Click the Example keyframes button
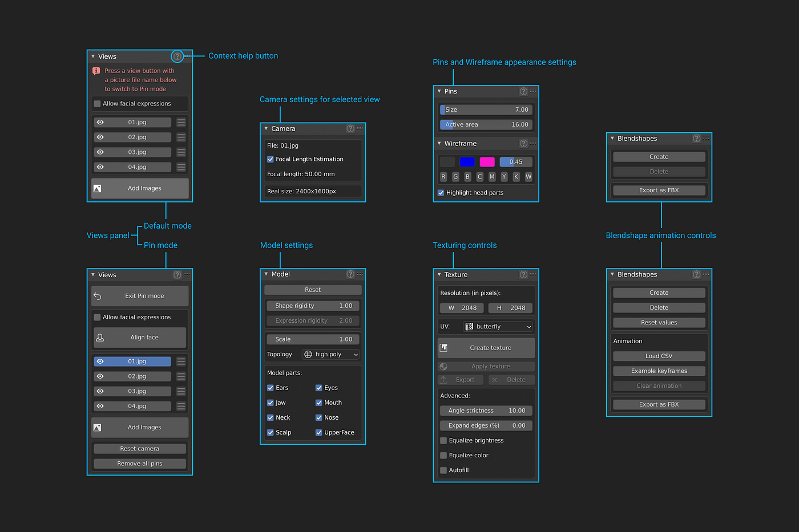 [x=659, y=371]
